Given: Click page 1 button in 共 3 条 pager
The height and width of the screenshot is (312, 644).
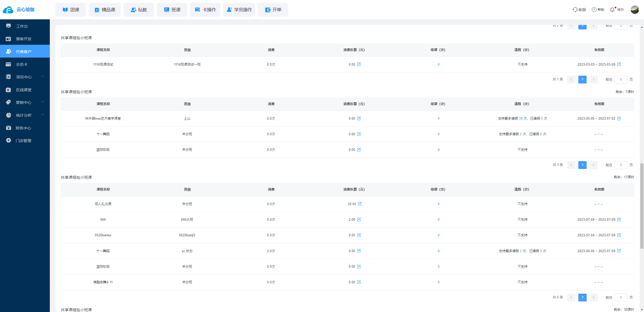Looking at the screenshot, I should tap(582, 165).
